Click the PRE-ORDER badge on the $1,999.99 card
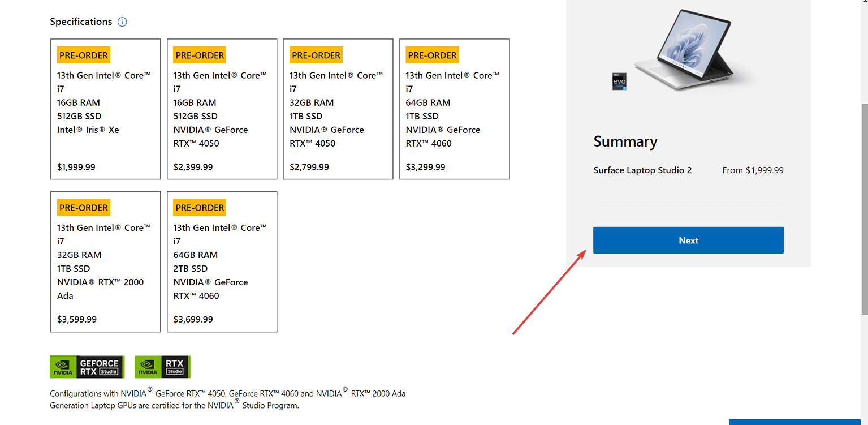The width and height of the screenshot is (868, 425). (84, 55)
